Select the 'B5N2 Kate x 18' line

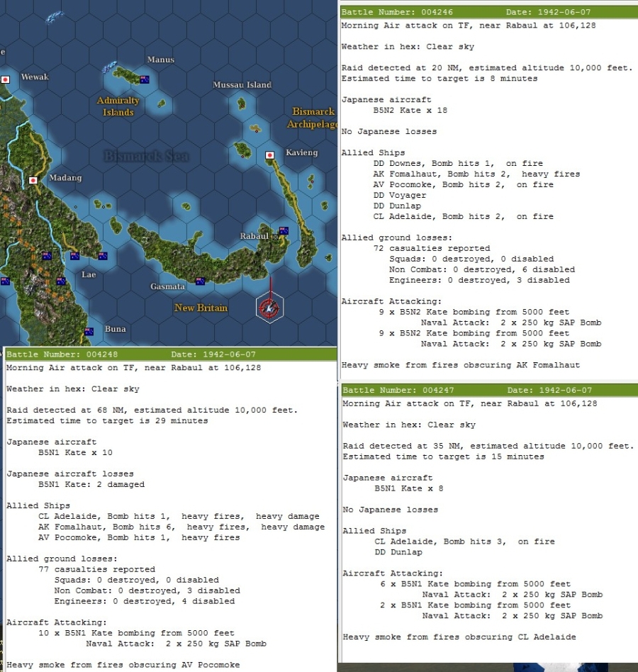click(410, 110)
